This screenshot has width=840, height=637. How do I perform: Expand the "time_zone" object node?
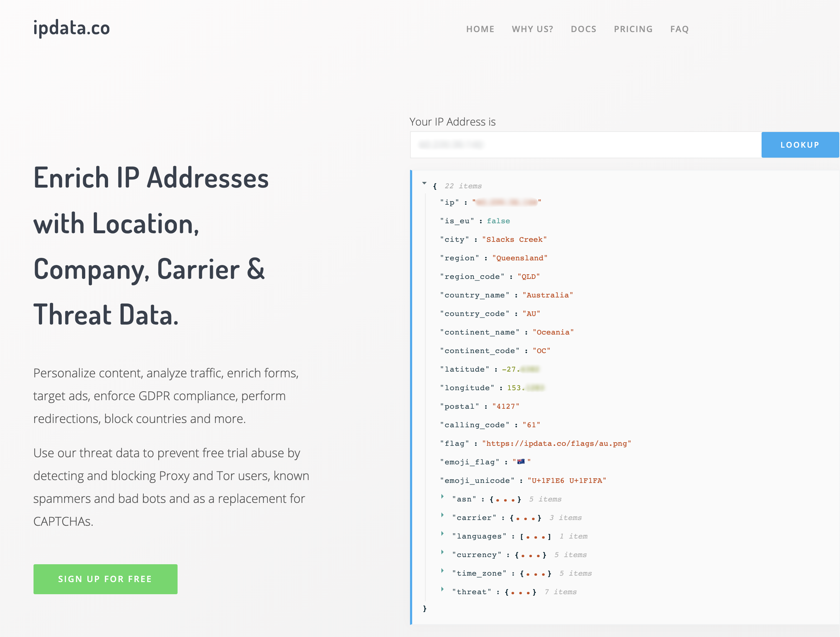point(442,571)
